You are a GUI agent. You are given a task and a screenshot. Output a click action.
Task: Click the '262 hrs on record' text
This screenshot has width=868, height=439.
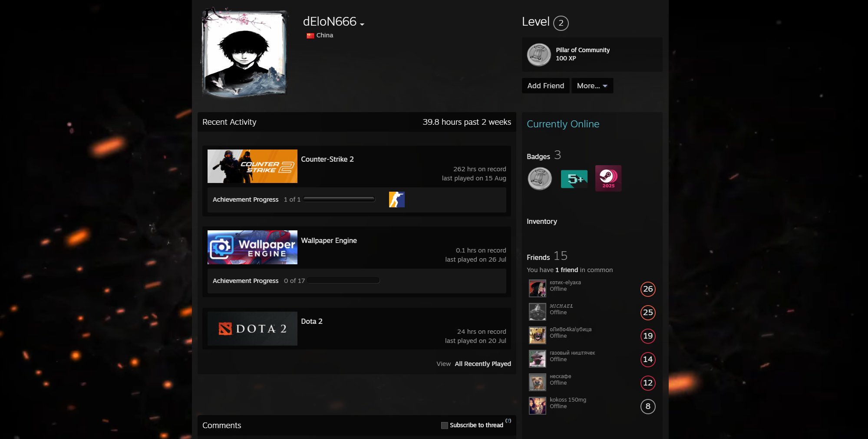pos(480,169)
